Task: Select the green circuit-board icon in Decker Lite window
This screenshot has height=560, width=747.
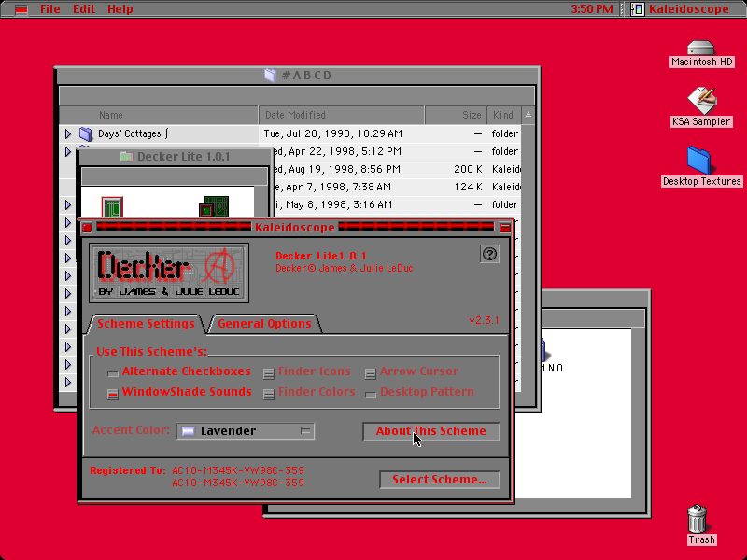Action: 214,206
